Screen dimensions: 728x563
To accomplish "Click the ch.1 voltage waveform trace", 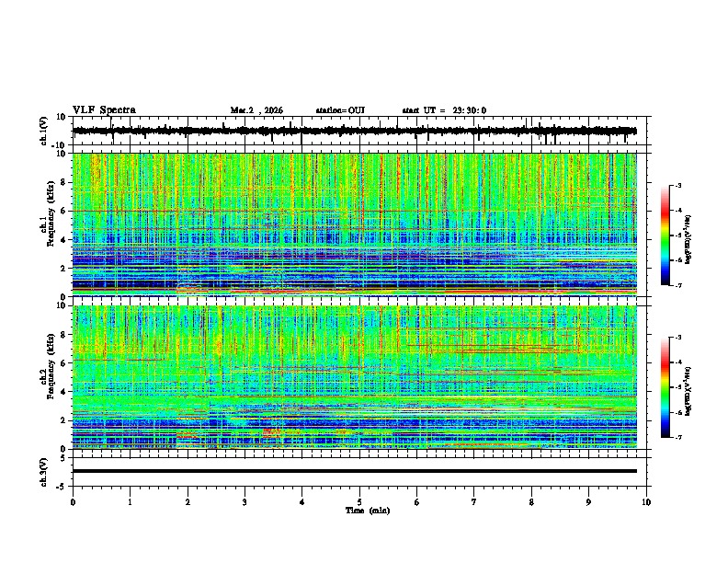I will tap(354, 131).
